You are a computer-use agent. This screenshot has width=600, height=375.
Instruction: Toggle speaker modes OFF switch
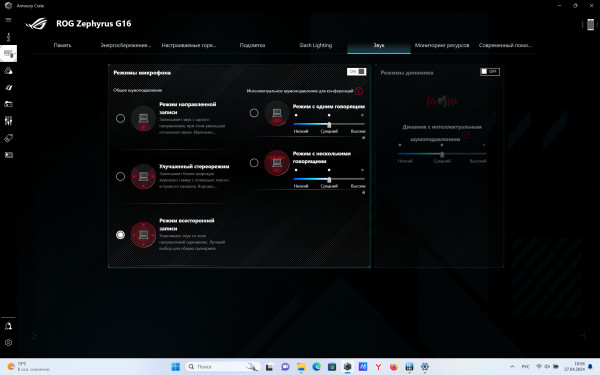click(490, 72)
